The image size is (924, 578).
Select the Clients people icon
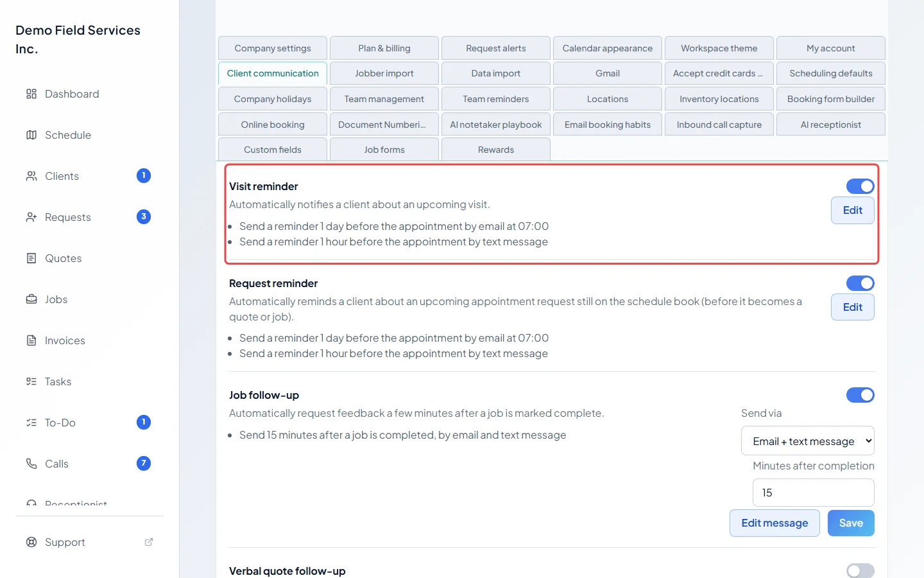coord(31,176)
